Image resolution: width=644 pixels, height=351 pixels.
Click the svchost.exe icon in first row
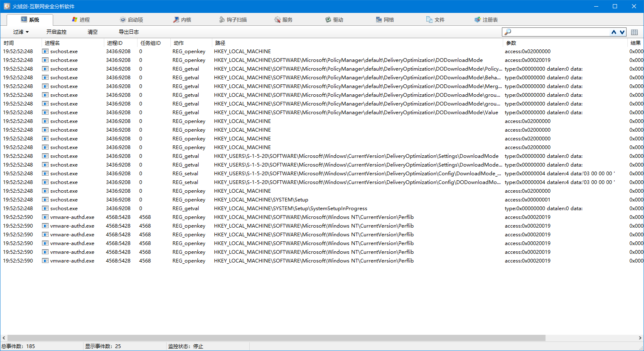point(45,52)
